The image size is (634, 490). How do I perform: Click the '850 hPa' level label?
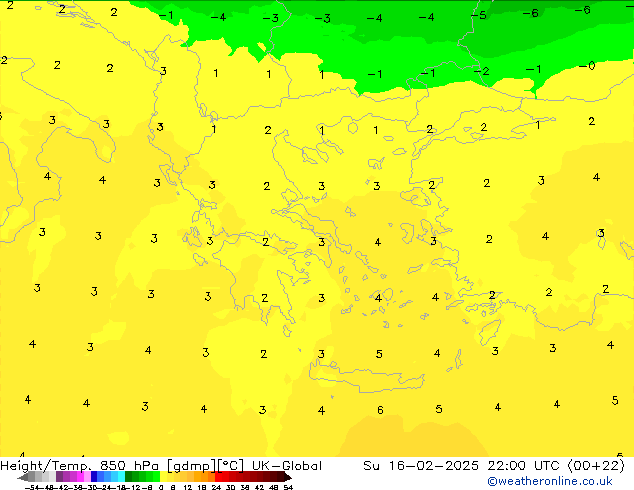click(x=129, y=466)
